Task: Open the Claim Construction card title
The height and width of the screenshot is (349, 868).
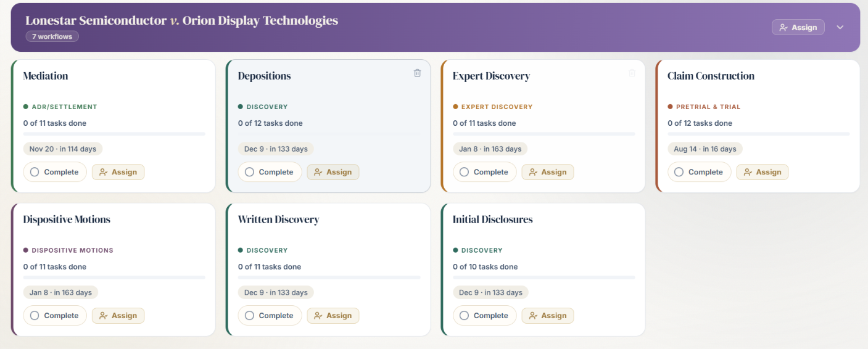Action: [711, 76]
